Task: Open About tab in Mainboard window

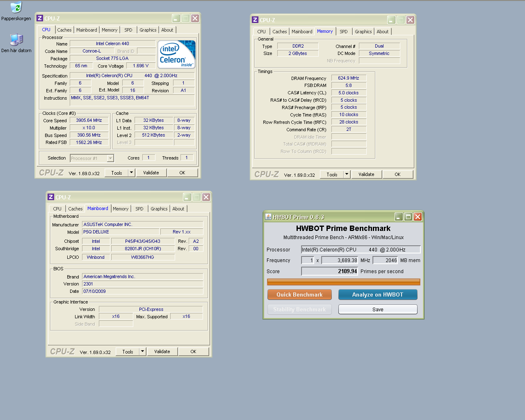Action: point(178,209)
